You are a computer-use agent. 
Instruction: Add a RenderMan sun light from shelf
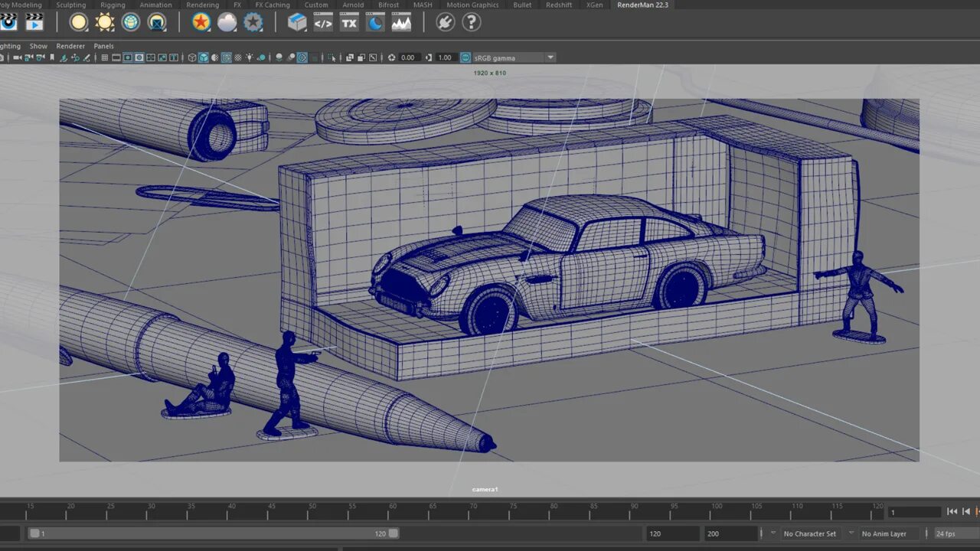tap(105, 22)
